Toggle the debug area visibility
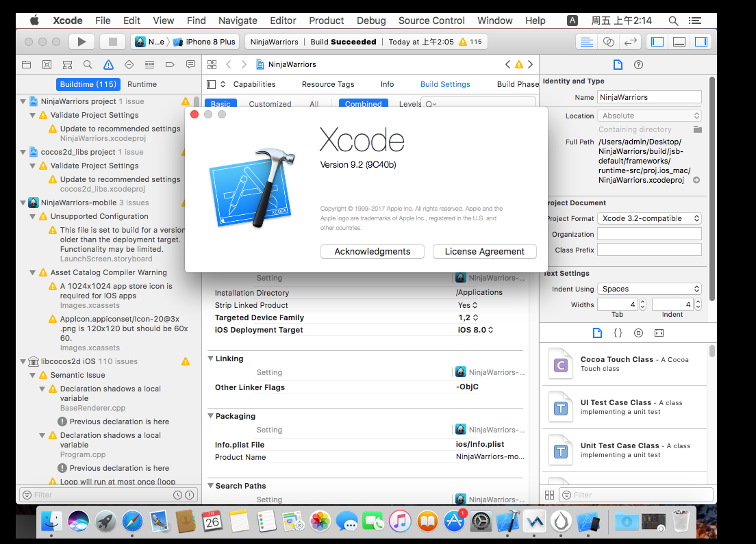The width and height of the screenshot is (756, 544). (x=679, y=42)
